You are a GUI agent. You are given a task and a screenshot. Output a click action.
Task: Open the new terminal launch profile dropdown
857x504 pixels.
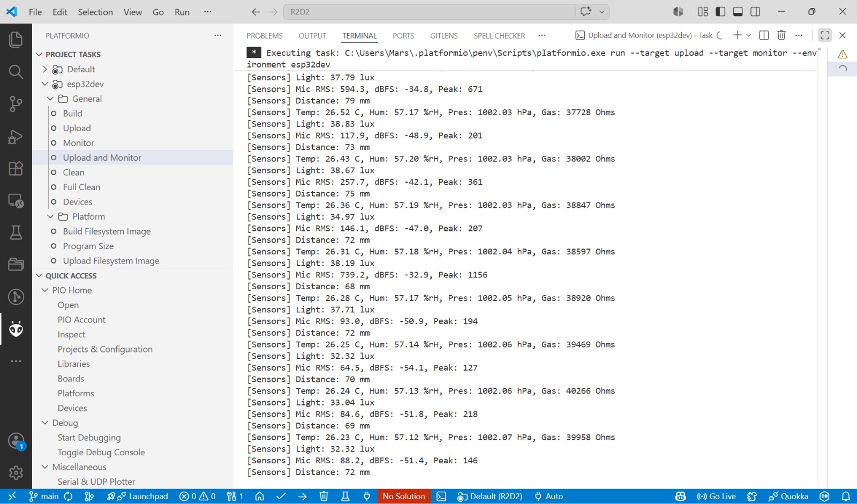[749, 35]
